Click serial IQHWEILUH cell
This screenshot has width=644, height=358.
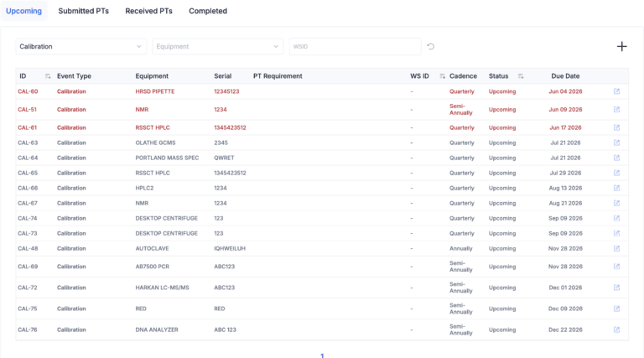click(230, 248)
